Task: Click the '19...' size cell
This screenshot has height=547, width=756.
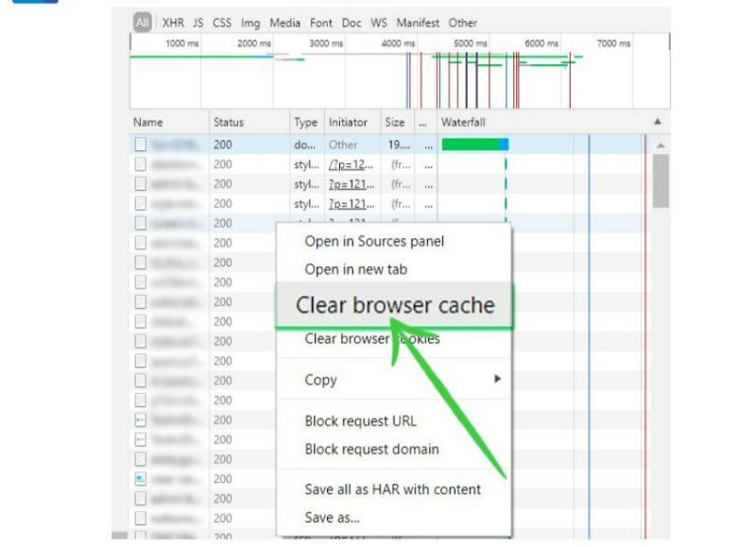Action: (x=399, y=145)
